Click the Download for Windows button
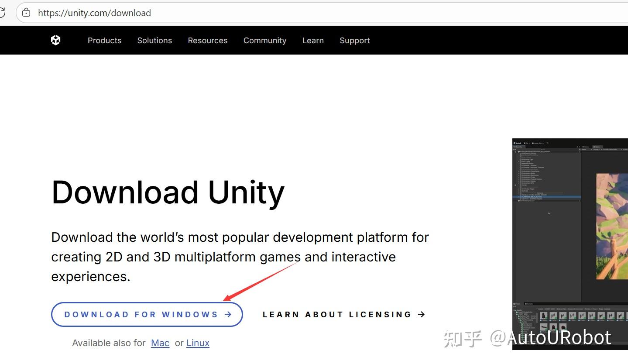The width and height of the screenshot is (628, 364). point(147,314)
